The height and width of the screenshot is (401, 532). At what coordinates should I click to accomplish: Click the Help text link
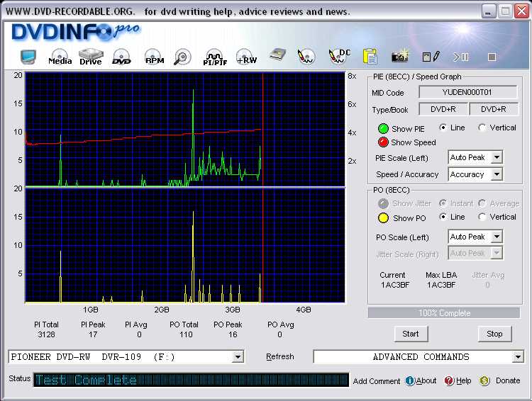(463, 380)
